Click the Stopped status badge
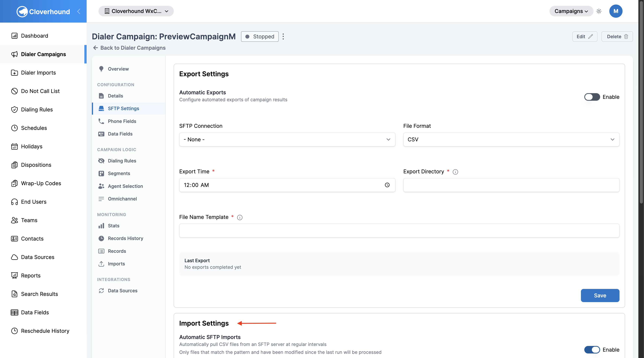 pyautogui.click(x=259, y=37)
